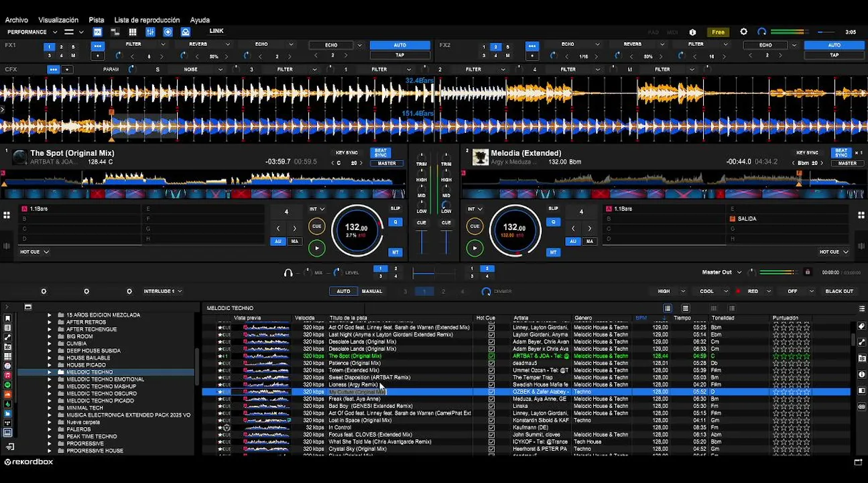Open the sampler panel icon
This screenshot has width=868, height=483.
tap(115, 32)
